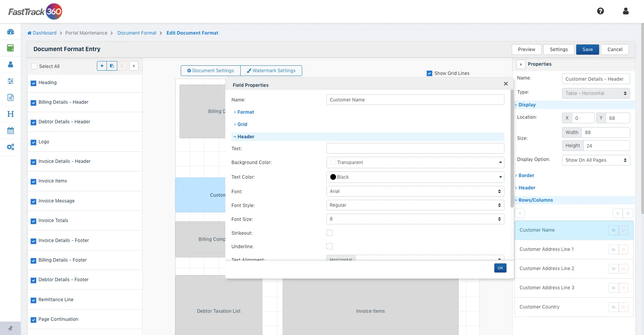
Task: Collapse the Properties panel with arrow icon
Action: point(521,64)
